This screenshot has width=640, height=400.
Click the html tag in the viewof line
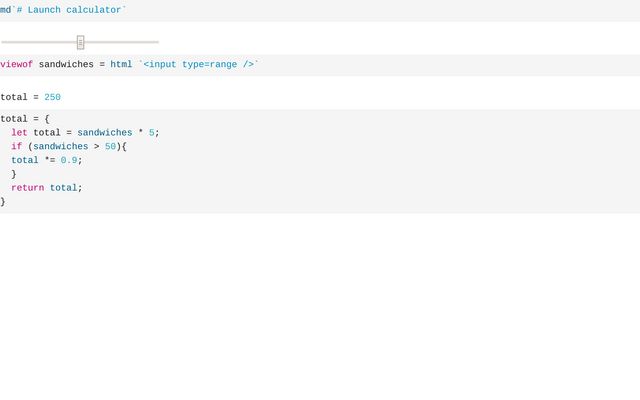click(x=121, y=64)
